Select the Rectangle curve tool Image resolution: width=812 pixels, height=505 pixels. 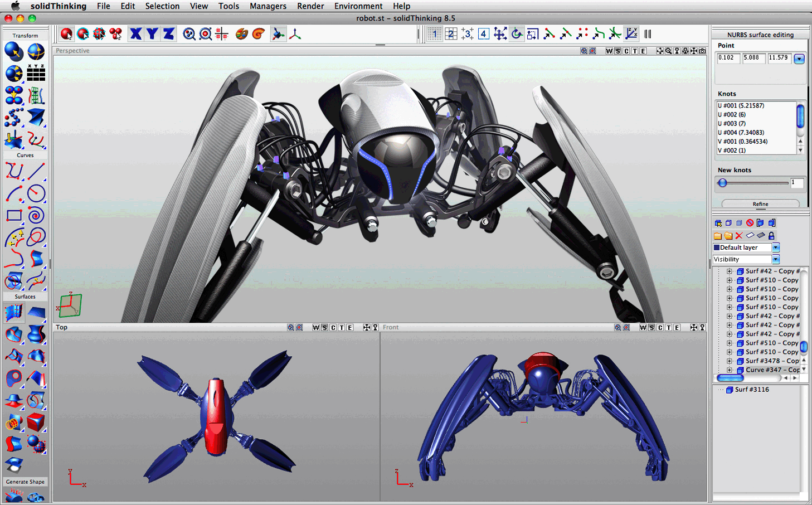pos(14,215)
